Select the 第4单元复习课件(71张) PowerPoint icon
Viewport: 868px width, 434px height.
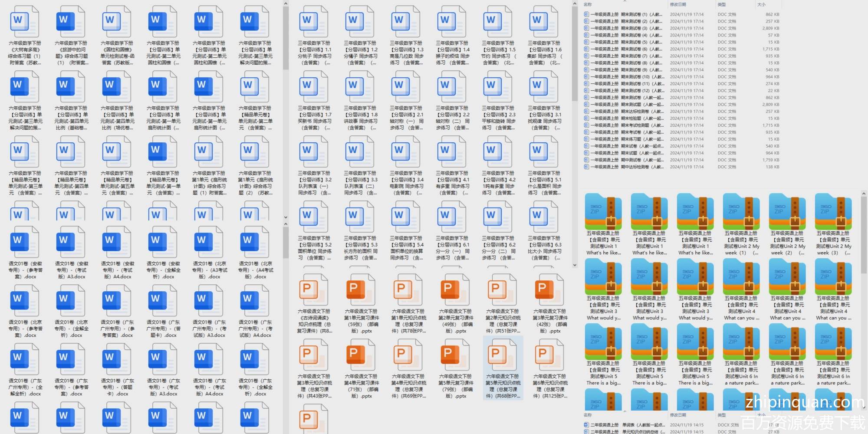(x=361, y=355)
